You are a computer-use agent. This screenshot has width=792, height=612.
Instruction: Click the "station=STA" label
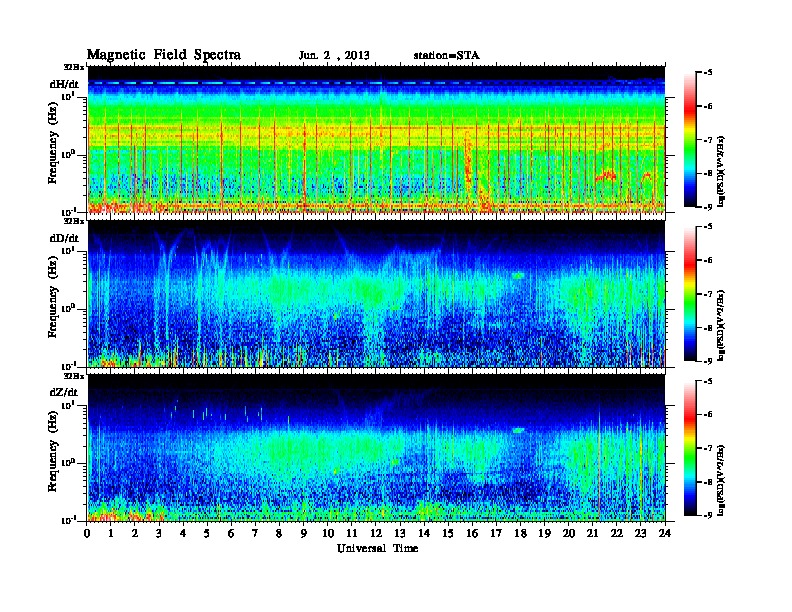pyautogui.click(x=446, y=55)
